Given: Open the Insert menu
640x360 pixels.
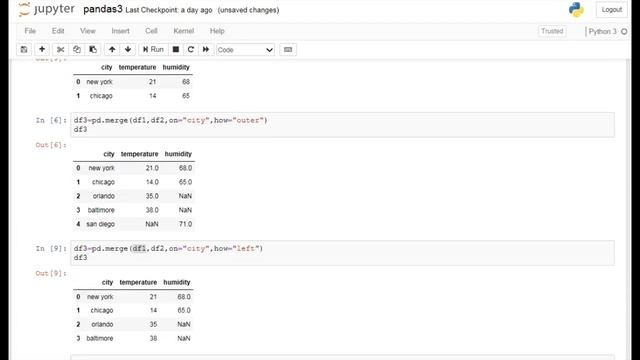Looking at the screenshot, I should coord(120,31).
